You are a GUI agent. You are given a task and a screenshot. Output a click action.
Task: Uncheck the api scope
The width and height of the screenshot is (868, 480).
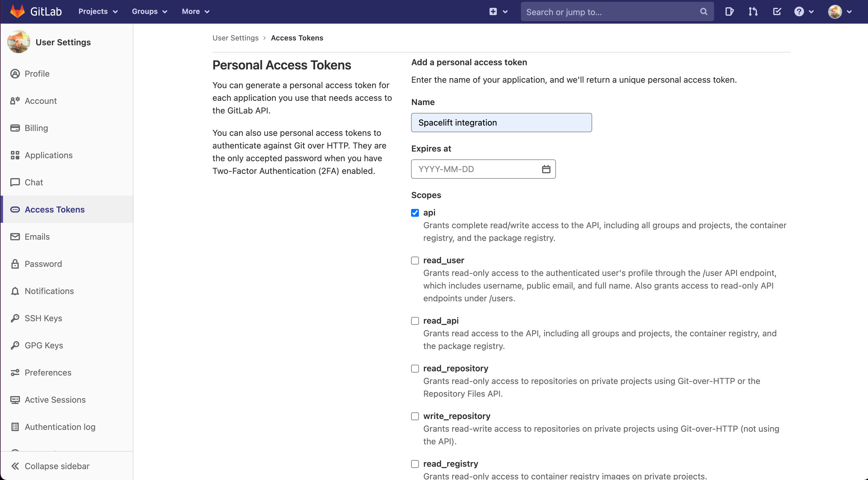pyautogui.click(x=415, y=213)
